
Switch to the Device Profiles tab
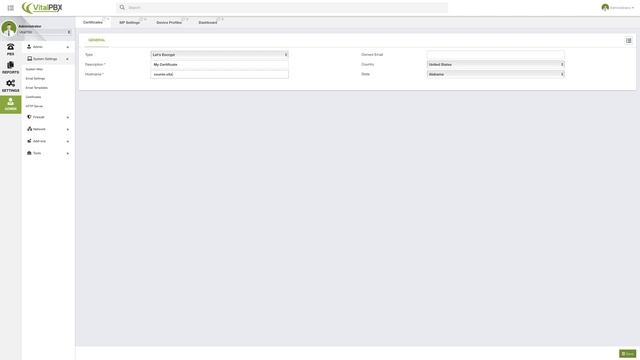[169, 22]
